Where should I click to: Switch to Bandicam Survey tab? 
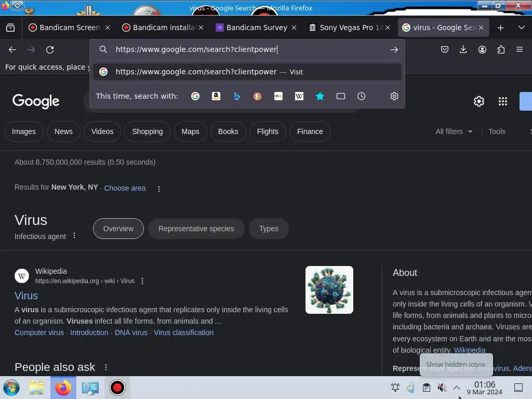pyautogui.click(x=257, y=28)
